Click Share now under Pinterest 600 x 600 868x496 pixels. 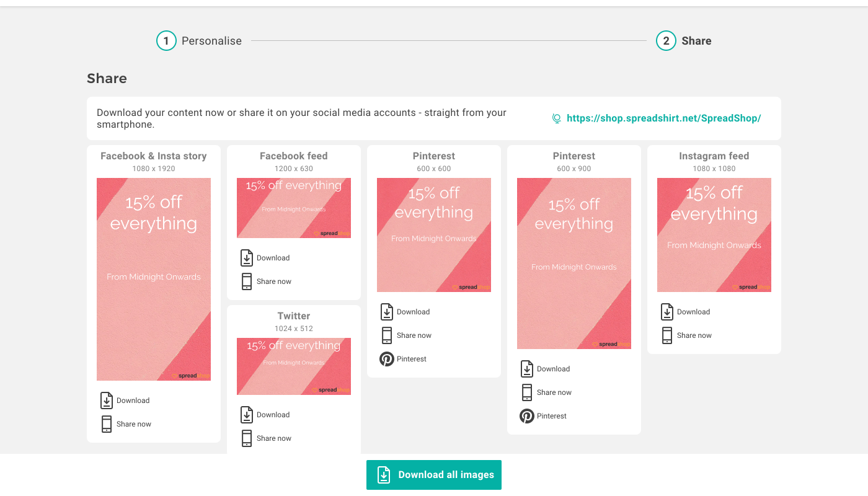(414, 335)
